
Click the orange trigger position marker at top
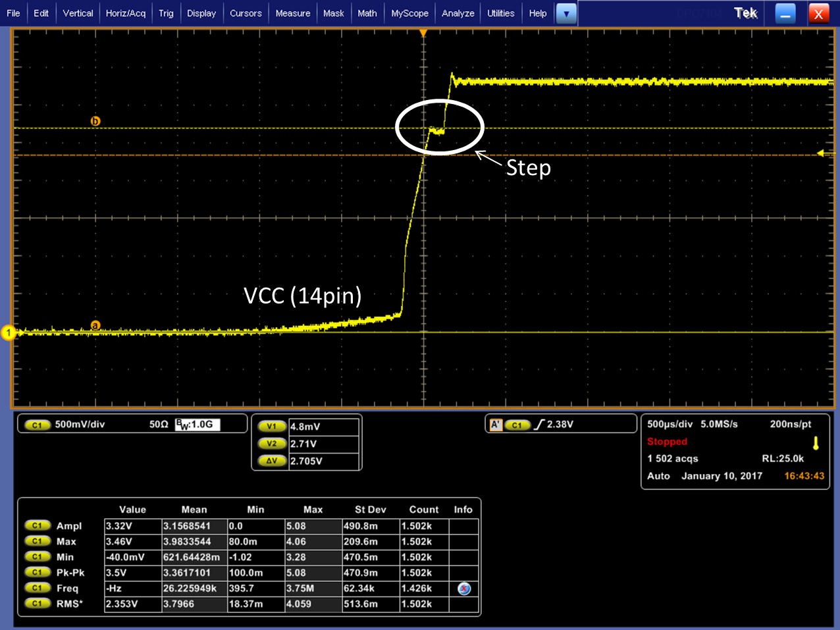(x=423, y=33)
